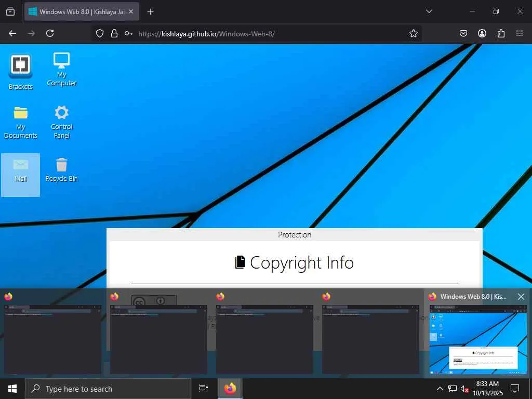The height and width of the screenshot is (399, 532).
Task: Click the Type here to search box
Action: point(108,389)
